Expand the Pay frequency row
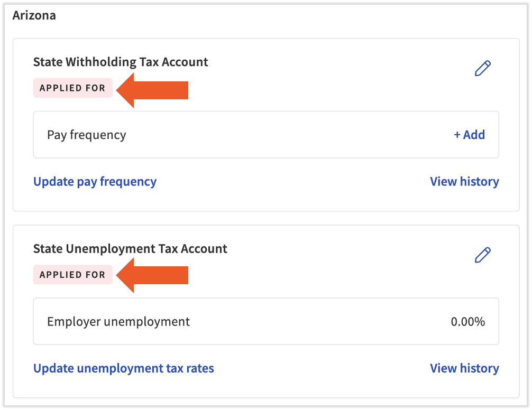This screenshot has width=532, height=410. [x=266, y=135]
